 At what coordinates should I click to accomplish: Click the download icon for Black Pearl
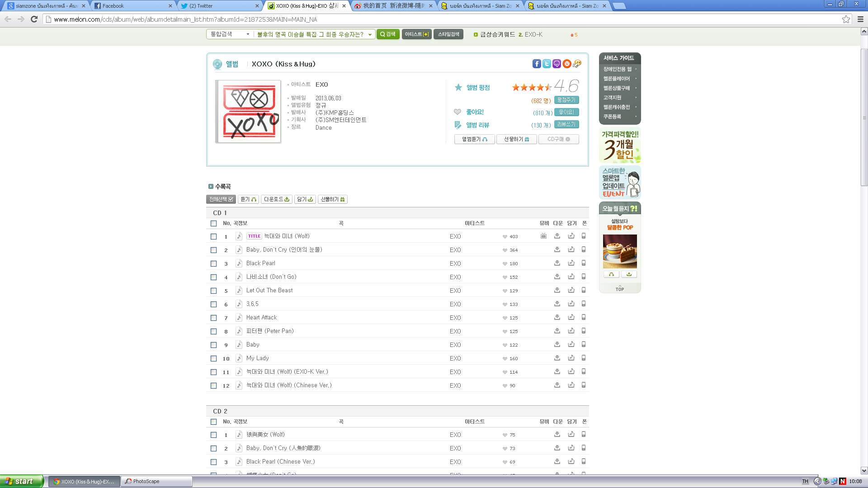coord(557,263)
